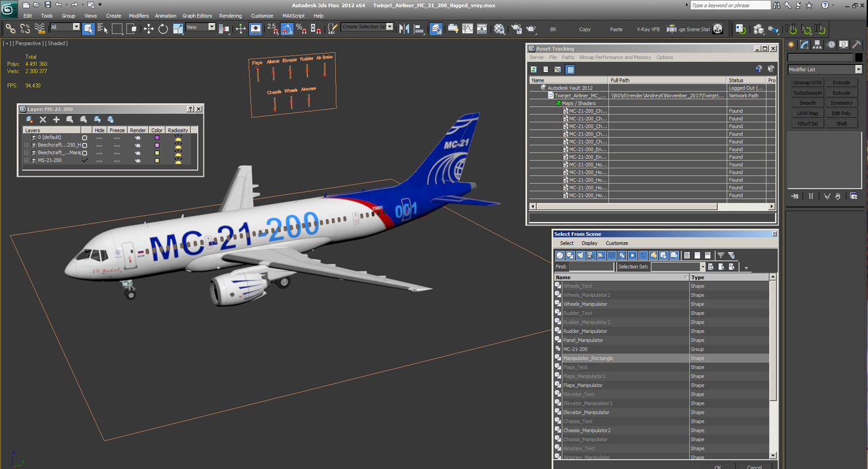Screen dimensions: 868x469
Task: Open the Undo history dropdown arrow
Action: (66, 5)
